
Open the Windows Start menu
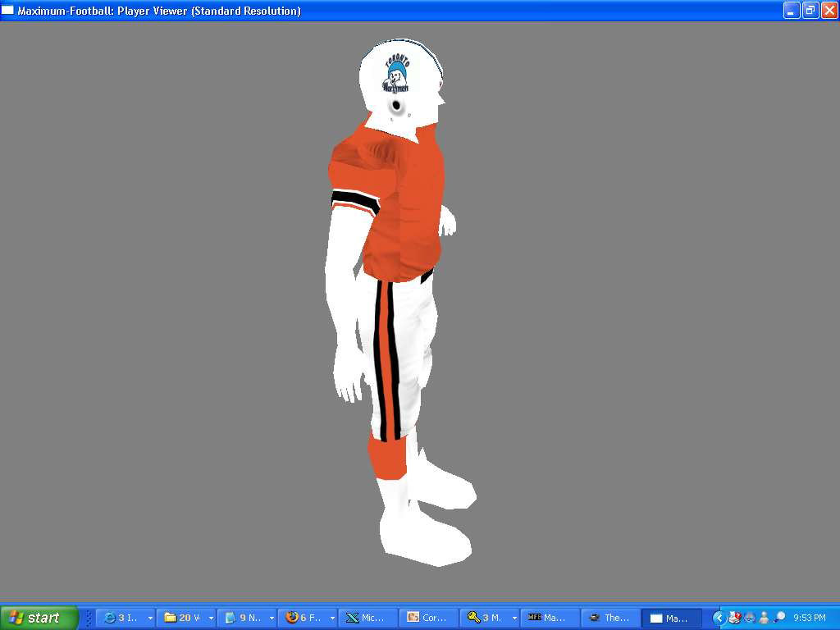click(x=39, y=618)
